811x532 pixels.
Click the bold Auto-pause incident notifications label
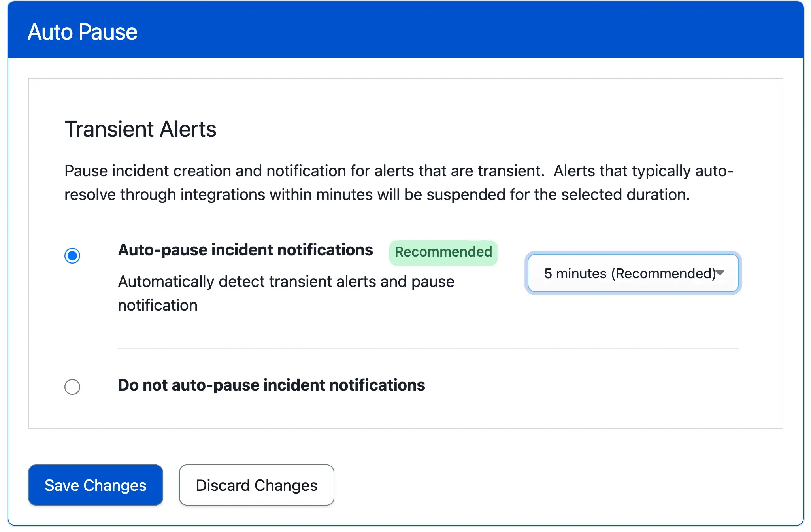pos(245,250)
